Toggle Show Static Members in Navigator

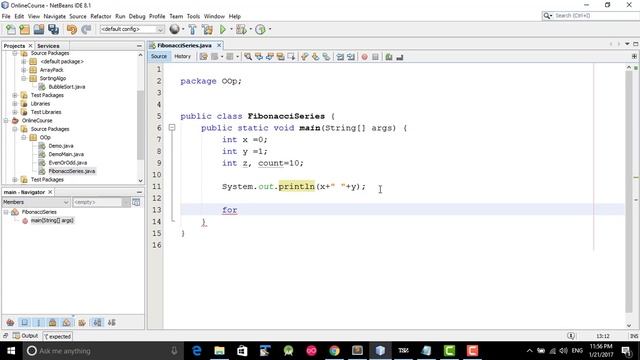tap(39, 322)
